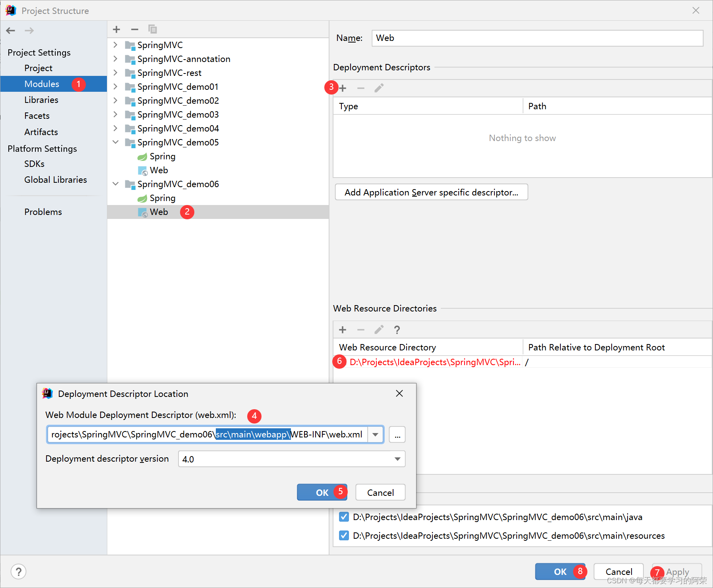Confirm descriptor location with dialog OK
This screenshot has height=588, width=713.
tap(322, 493)
